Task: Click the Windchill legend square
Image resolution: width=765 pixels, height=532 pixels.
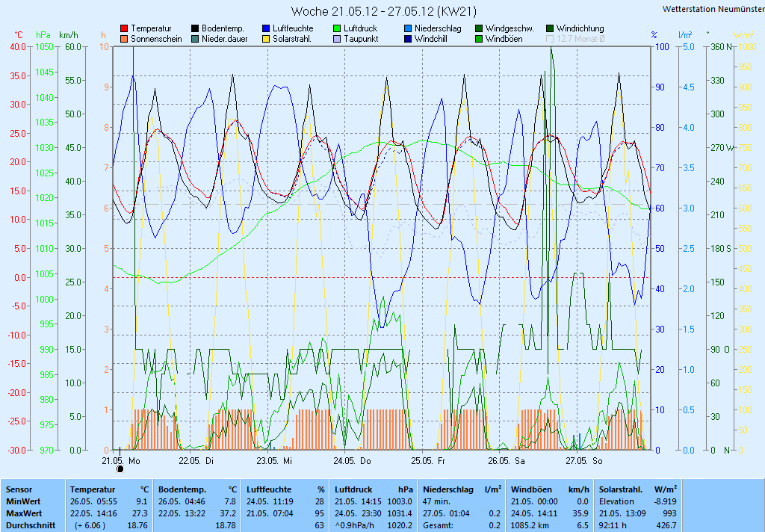Action: (408, 39)
